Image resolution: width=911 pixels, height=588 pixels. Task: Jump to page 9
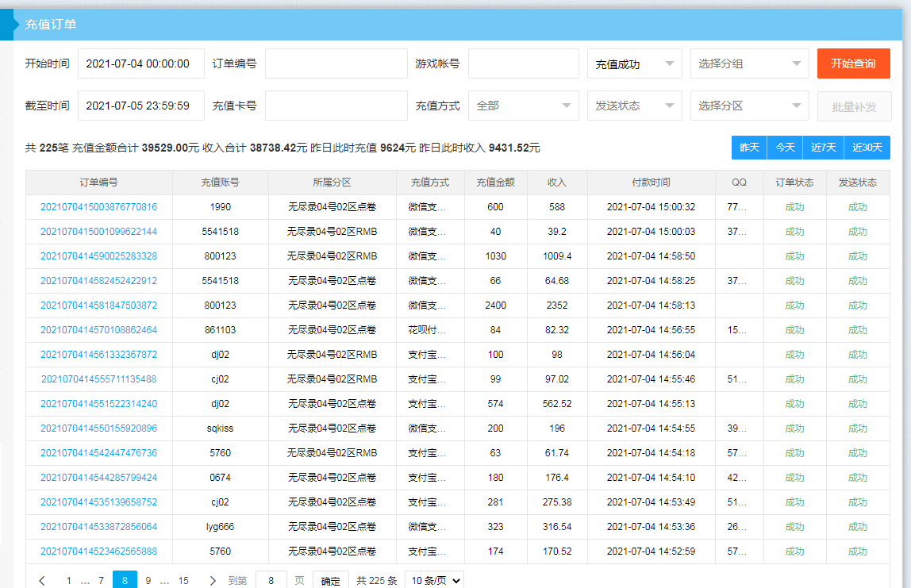(x=148, y=580)
